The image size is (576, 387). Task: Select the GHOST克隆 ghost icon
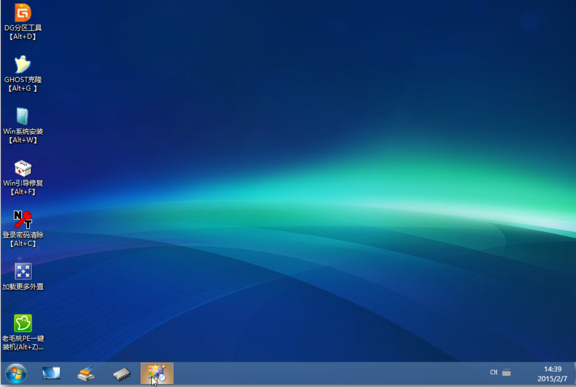pyautogui.click(x=23, y=64)
